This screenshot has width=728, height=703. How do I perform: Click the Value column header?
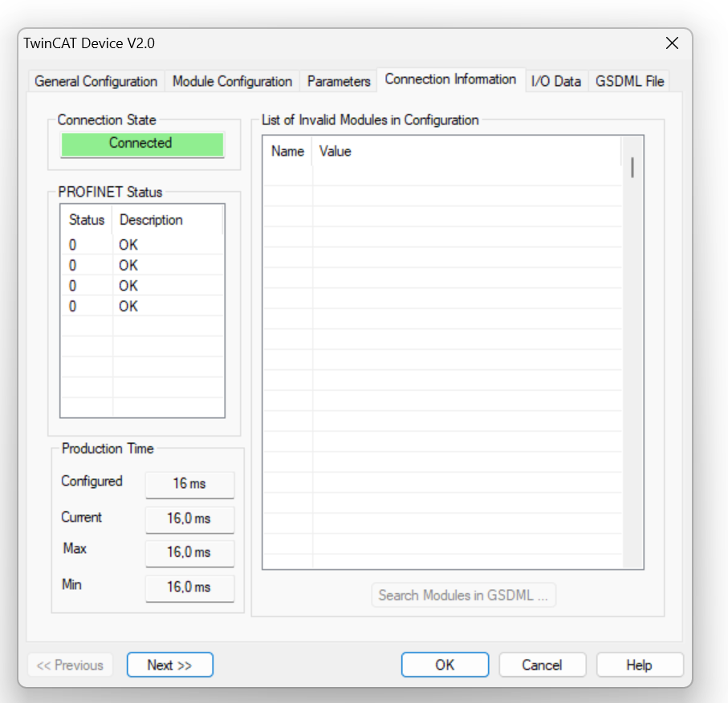[466, 152]
